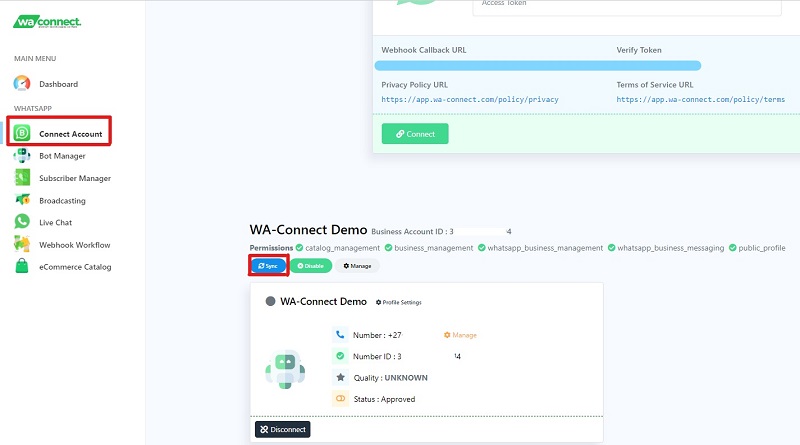Click the green Connect button
Viewport: 800px width, 445px height.
[415, 134]
